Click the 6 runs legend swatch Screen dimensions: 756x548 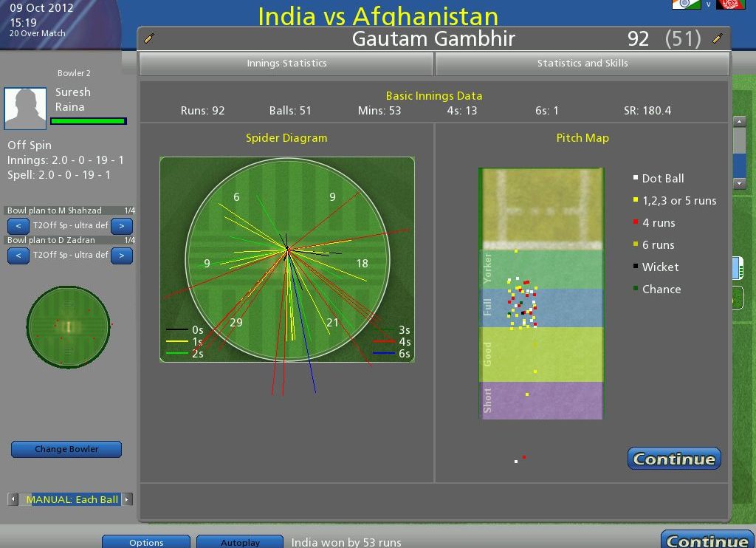pos(636,244)
